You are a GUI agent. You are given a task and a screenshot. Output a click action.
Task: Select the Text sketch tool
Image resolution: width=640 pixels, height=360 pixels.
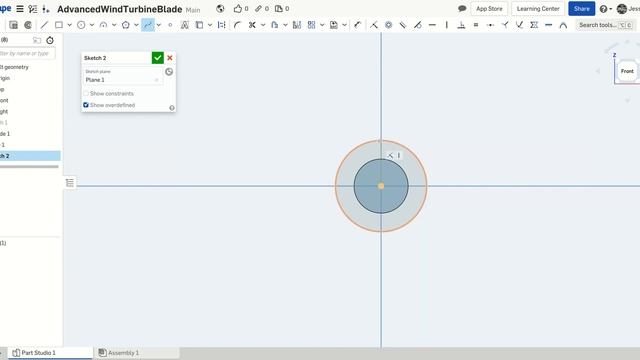[x=184, y=25]
